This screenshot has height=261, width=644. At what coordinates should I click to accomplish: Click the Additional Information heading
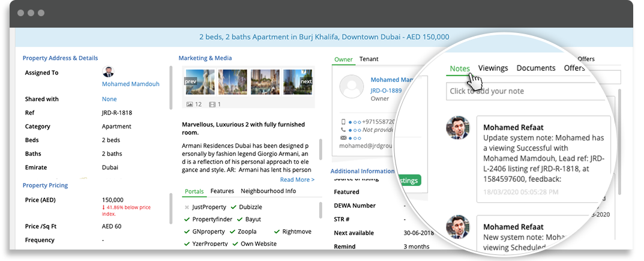coord(363,171)
